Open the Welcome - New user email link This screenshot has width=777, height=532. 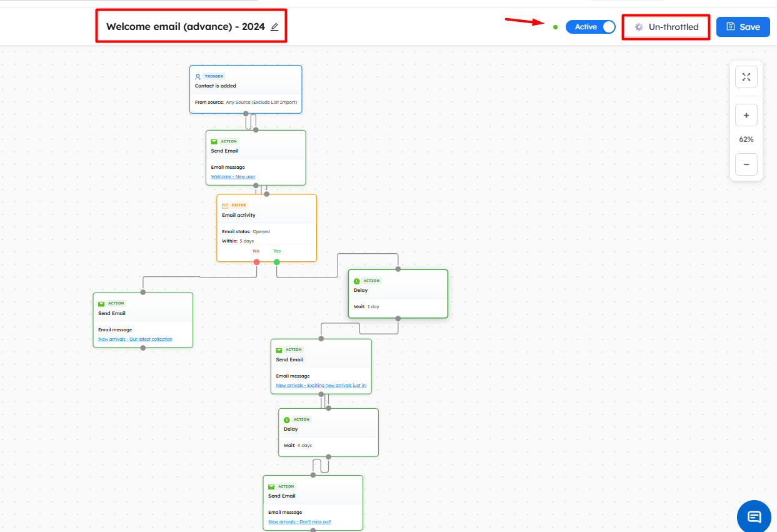coord(233,177)
